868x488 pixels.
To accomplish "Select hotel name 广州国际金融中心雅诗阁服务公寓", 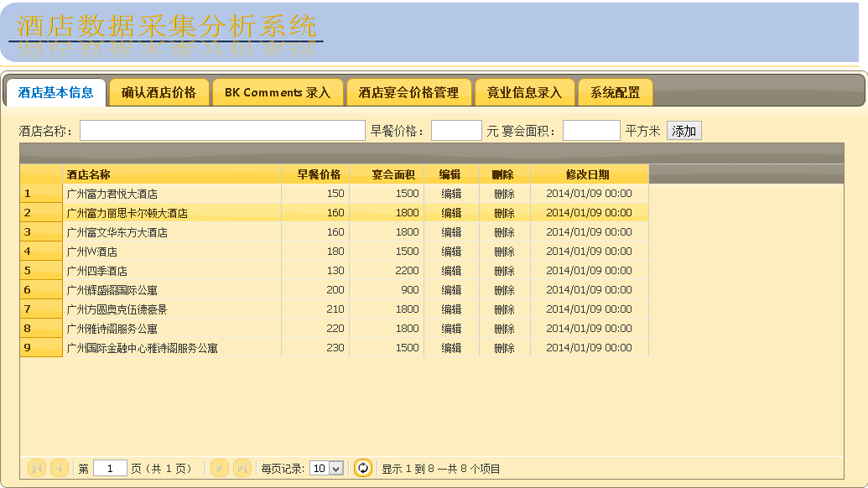I will 142,349.
